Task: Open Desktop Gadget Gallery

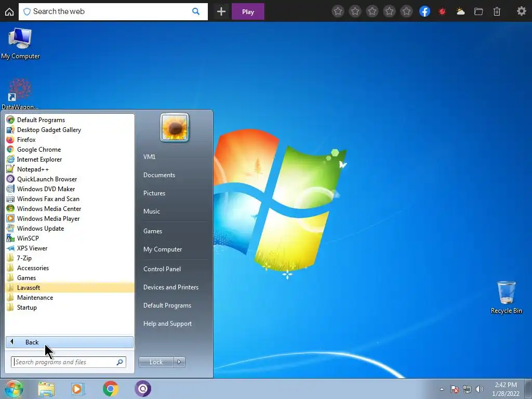Action: pyautogui.click(x=70, y=129)
